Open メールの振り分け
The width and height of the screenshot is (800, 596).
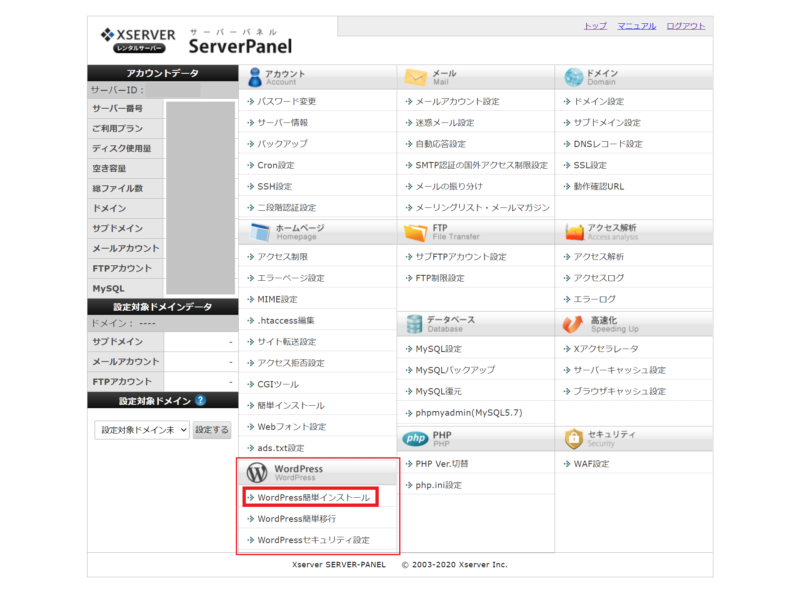pos(449,186)
